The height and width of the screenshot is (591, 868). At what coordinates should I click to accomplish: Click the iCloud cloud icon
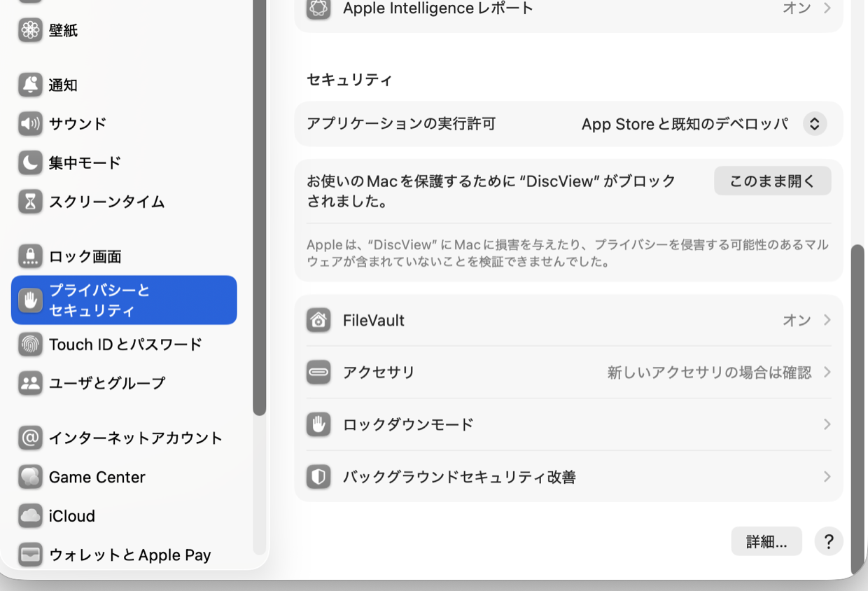(x=30, y=516)
